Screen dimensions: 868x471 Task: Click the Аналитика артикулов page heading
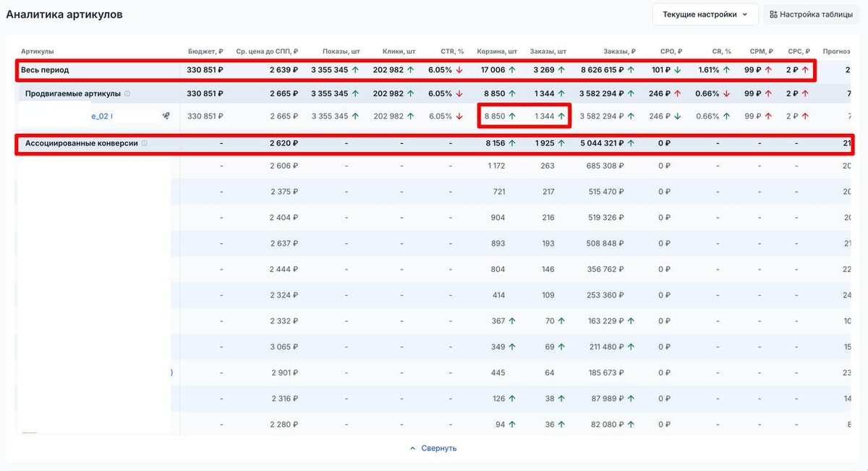click(64, 14)
